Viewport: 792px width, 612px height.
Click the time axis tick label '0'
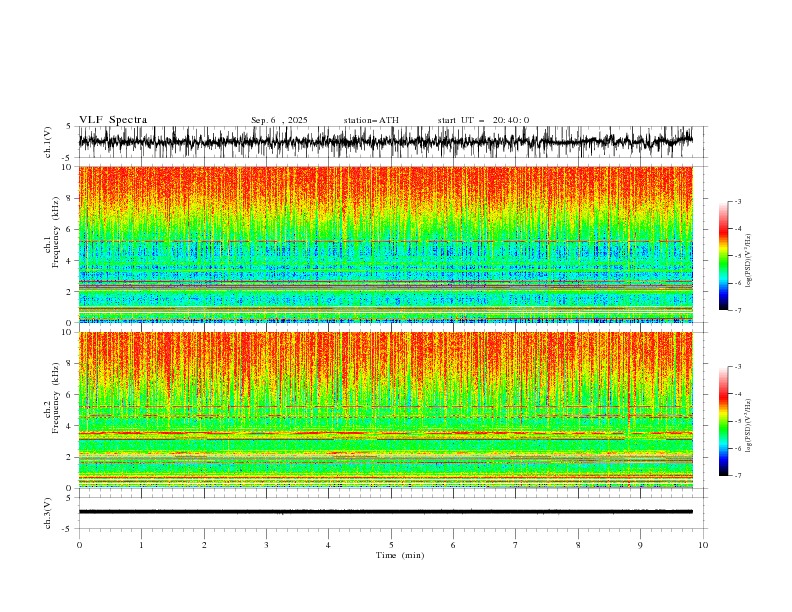click(x=79, y=545)
